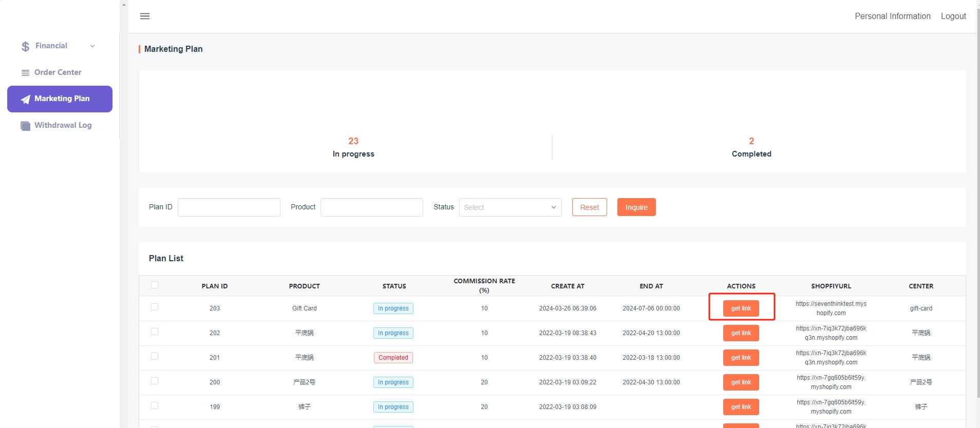Tick the select-all checkbox in table header
Image resolution: width=980 pixels, height=428 pixels.
tap(155, 285)
